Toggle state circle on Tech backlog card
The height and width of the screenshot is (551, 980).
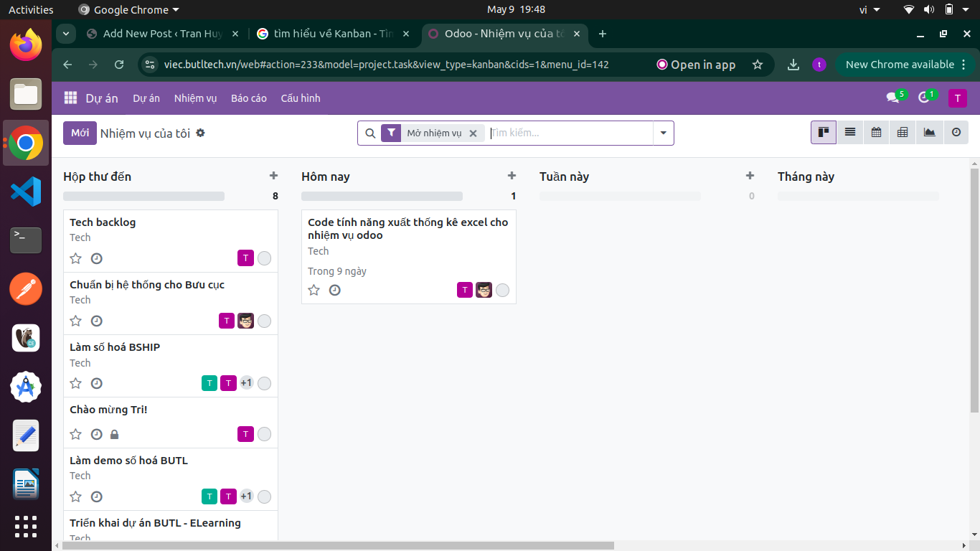click(x=264, y=258)
